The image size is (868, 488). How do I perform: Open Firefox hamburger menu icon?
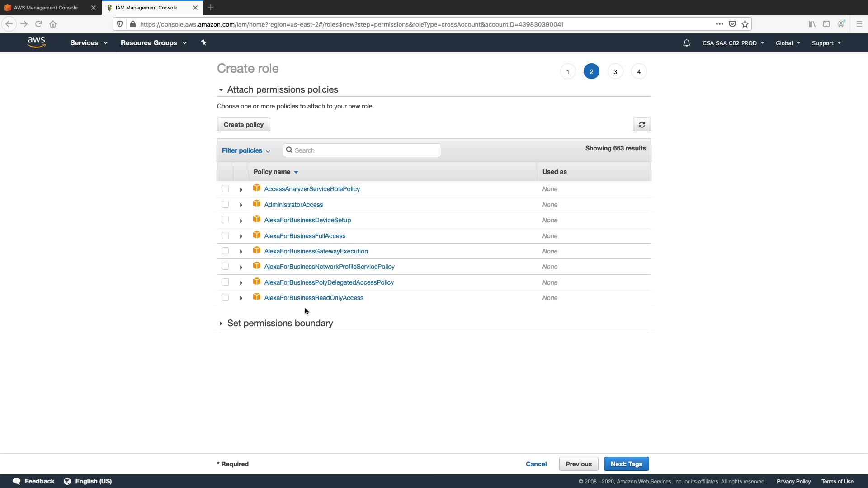(859, 24)
